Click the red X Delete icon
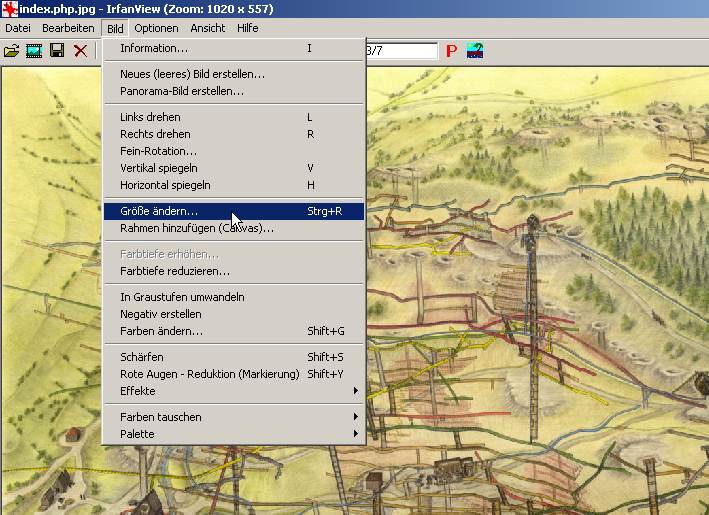Viewport: 709px width, 515px height. [81, 51]
